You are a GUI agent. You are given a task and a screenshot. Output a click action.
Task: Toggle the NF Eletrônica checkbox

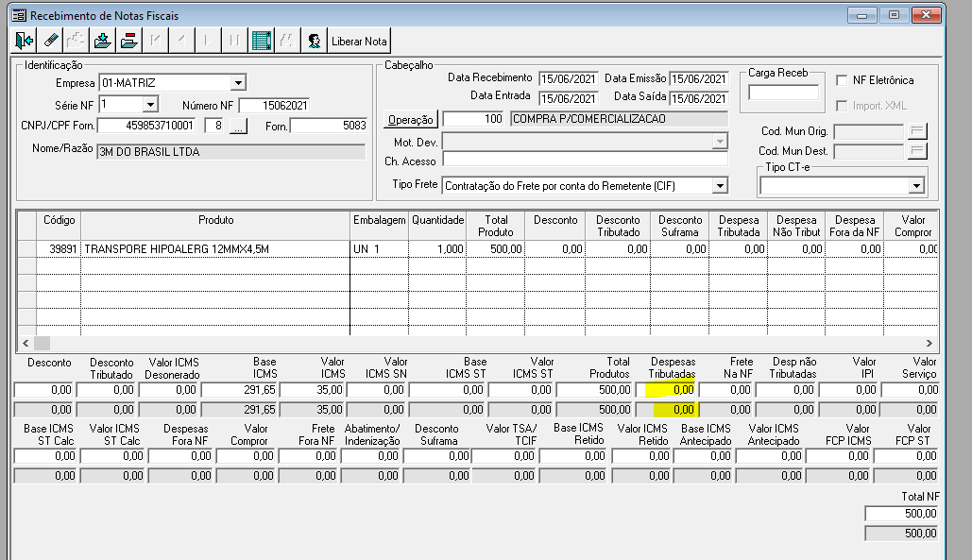coord(842,80)
